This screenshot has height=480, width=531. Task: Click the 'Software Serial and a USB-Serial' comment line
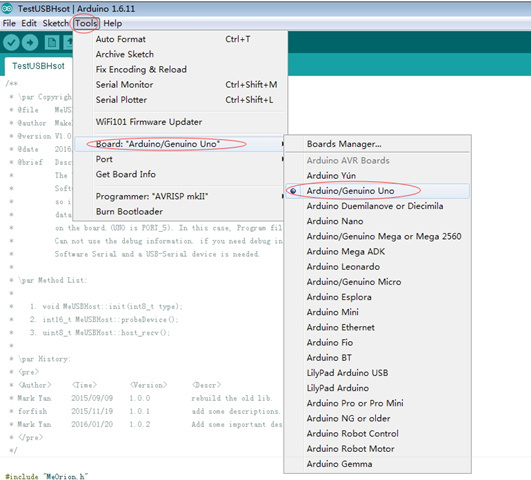pos(134,254)
